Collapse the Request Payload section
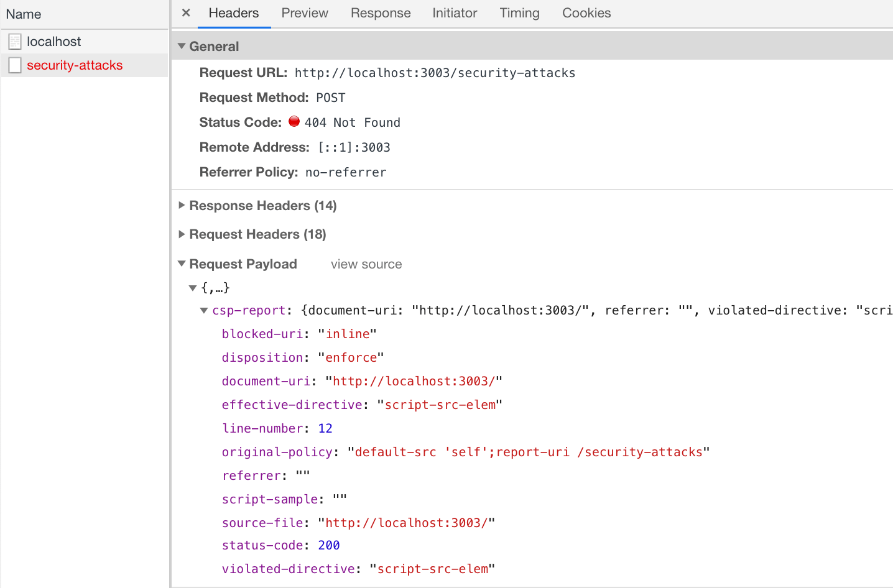Image resolution: width=893 pixels, height=588 pixels. pos(181,264)
